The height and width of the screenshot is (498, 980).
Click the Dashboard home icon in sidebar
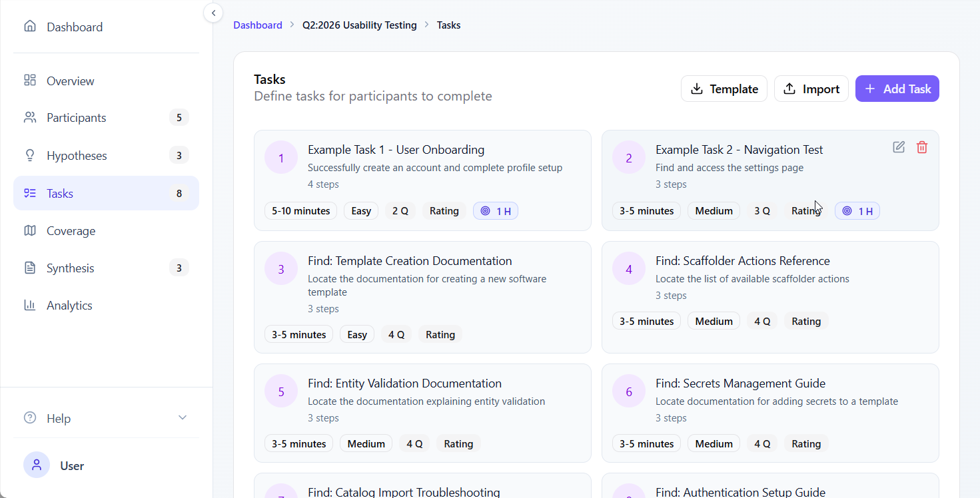click(30, 27)
